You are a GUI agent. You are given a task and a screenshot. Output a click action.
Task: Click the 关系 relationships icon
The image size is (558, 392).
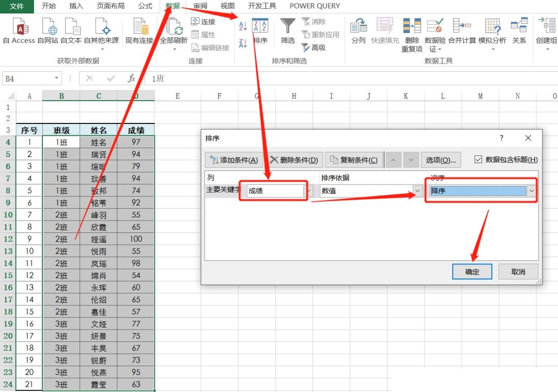[x=519, y=31]
